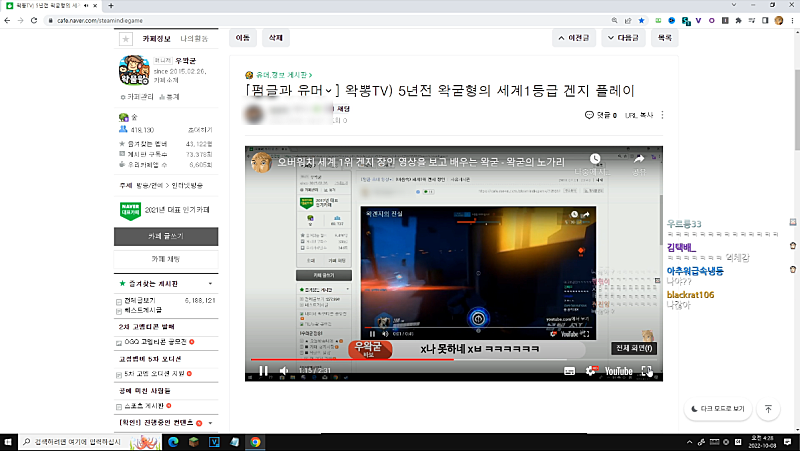This screenshot has width=800, height=451.
Task: Open the OGQ 고멤티콘 board link
Action: click(x=156, y=342)
